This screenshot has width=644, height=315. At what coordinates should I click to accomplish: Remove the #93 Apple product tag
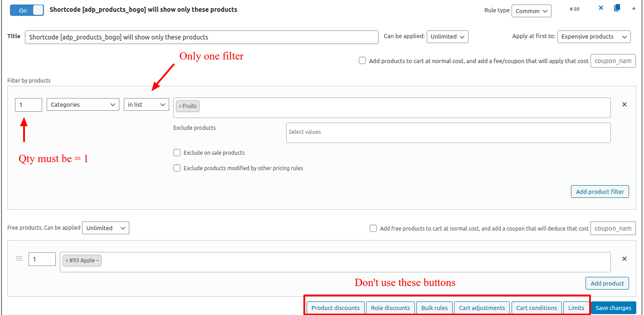point(67,261)
